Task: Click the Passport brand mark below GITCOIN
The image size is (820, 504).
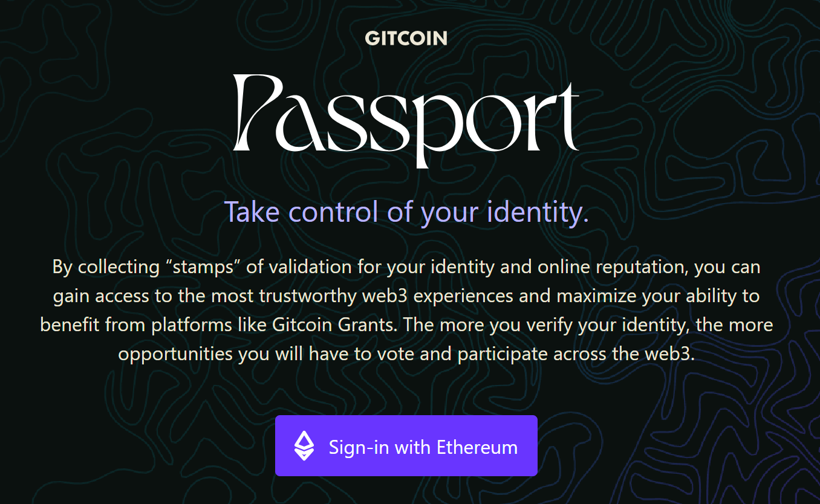Action: pyautogui.click(x=406, y=118)
